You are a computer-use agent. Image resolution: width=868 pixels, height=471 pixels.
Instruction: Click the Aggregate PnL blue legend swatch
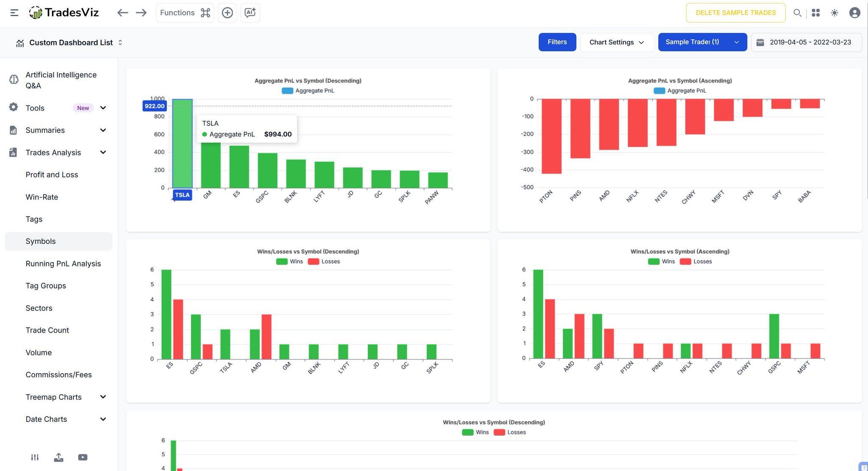(287, 91)
